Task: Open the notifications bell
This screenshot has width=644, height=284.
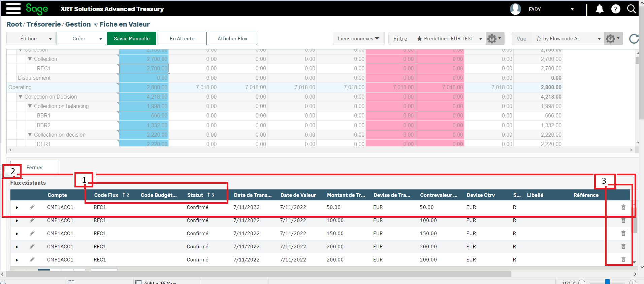Action: click(600, 9)
